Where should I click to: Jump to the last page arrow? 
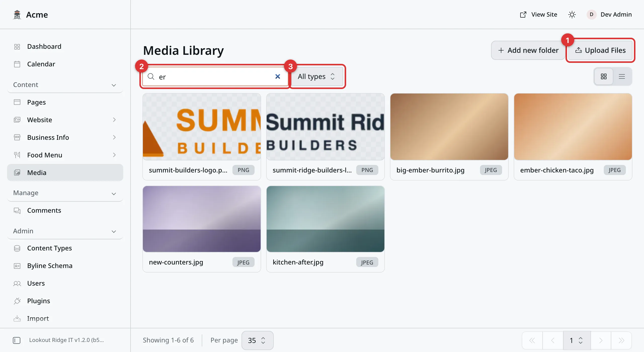(621, 340)
